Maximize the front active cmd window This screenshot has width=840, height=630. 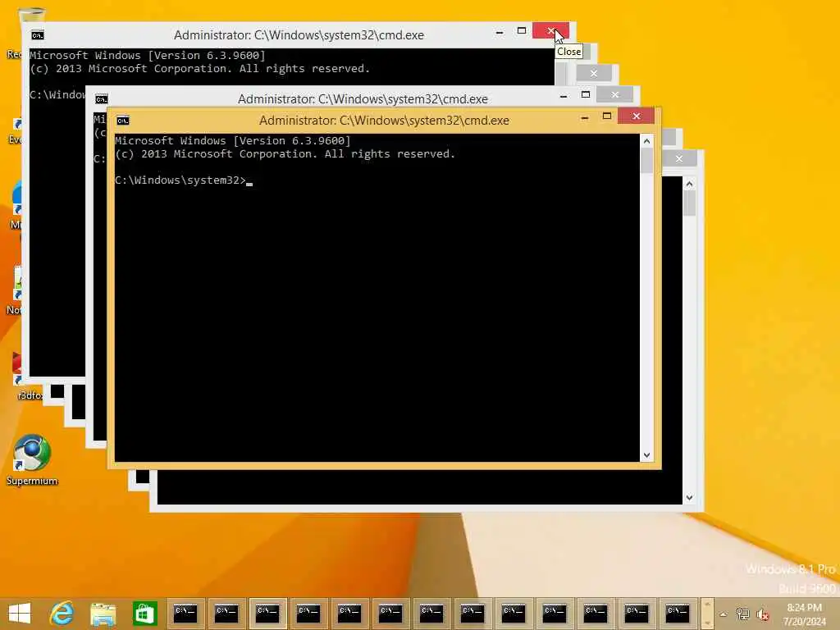point(607,116)
